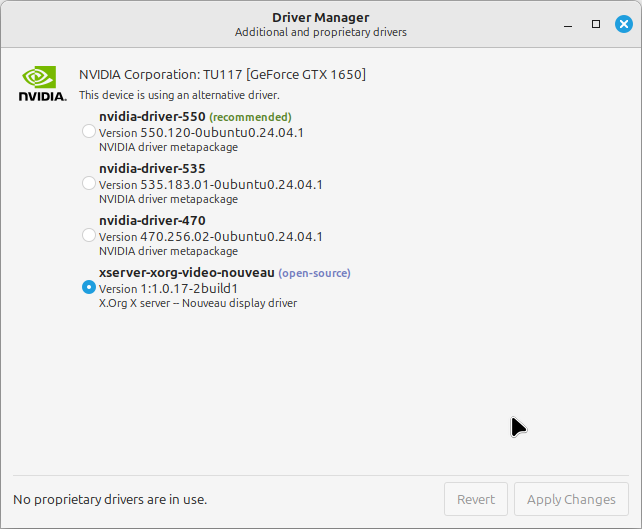Click the Revert button
Screen dimensions: 642x529
(x=476, y=499)
